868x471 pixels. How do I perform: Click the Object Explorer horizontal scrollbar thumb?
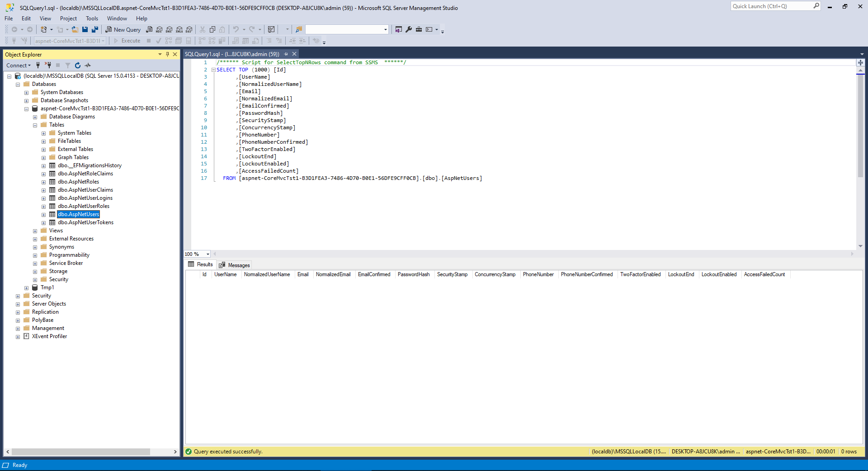point(81,452)
